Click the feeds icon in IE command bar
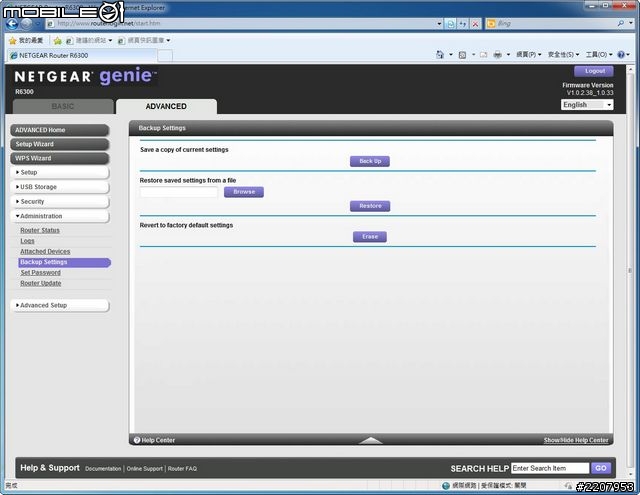This screenshot has height=495, width=640. pos(462,54)
